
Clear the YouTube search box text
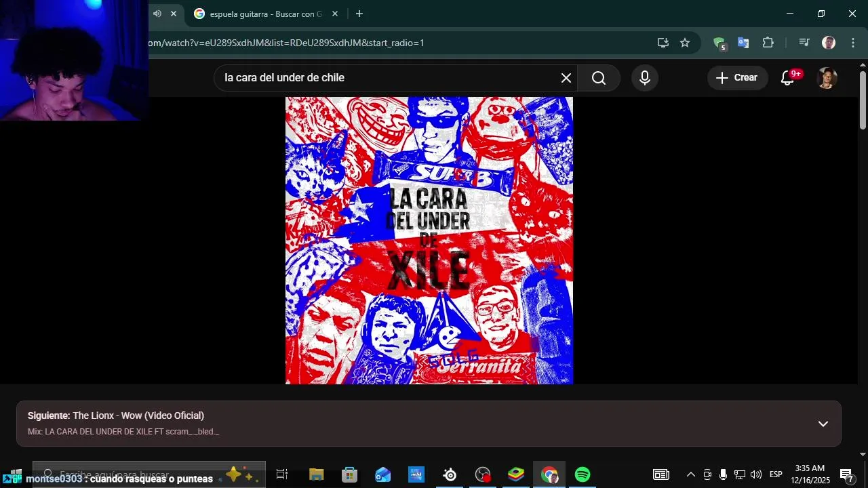(566, 78)
